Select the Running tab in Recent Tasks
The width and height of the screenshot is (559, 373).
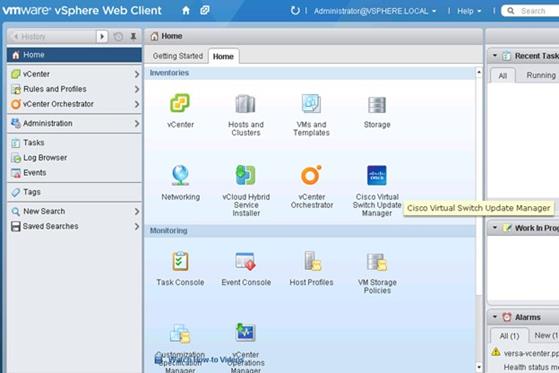pyautogui.click(x=541, y=75)
